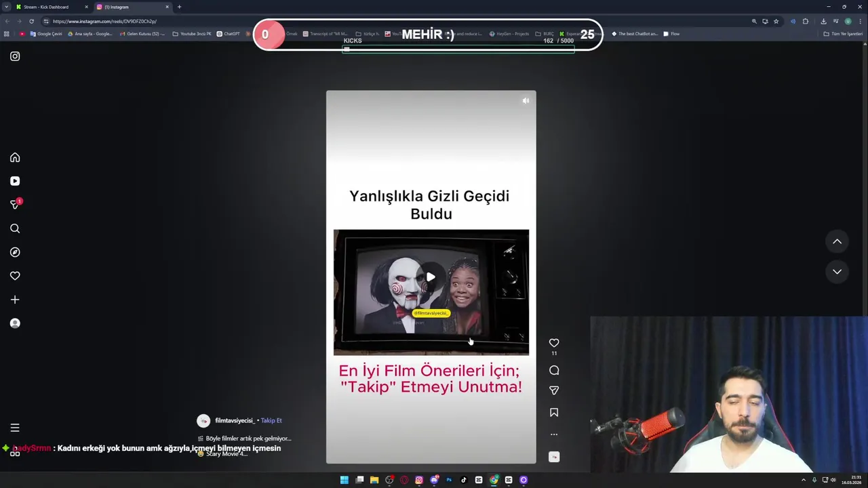The width and height of the screenshot is (868, 488).
Task: Open the browser Downloads icon
Action: 823,21
